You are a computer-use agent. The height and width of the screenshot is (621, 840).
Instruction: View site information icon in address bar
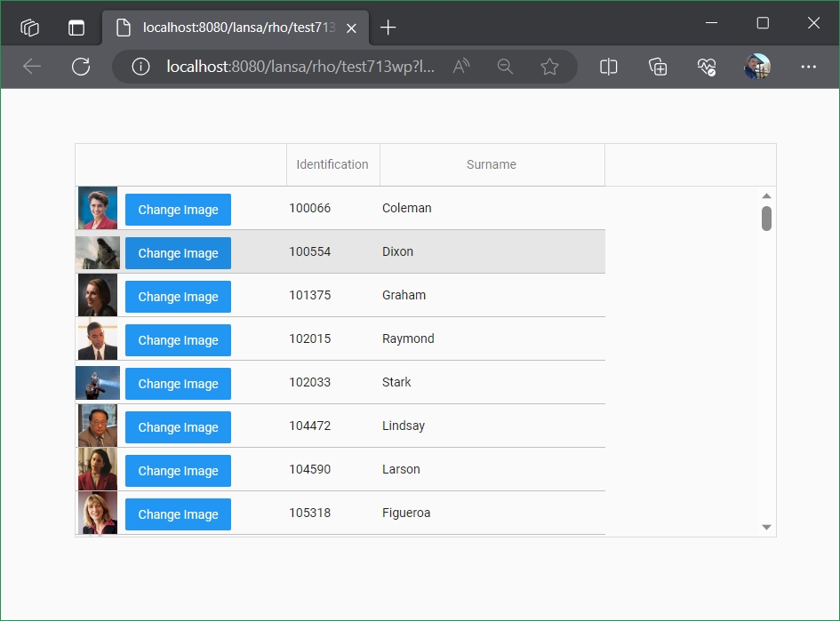[x=140, y=67]
